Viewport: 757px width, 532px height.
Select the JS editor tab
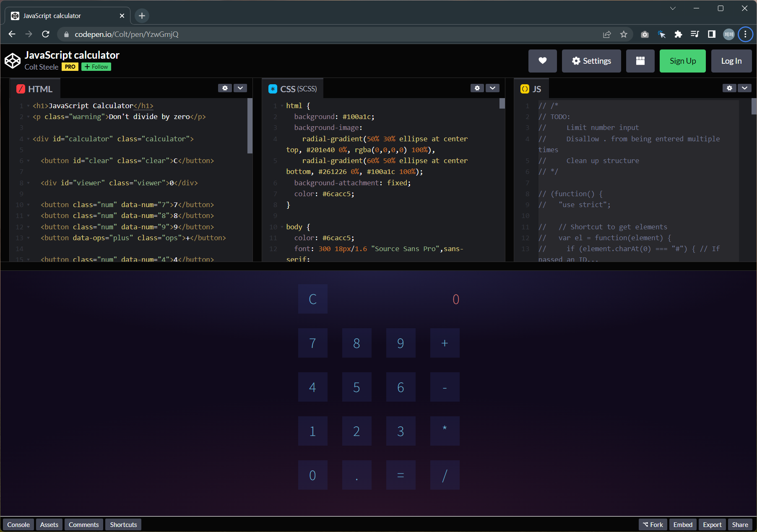(x=531, y=89)
